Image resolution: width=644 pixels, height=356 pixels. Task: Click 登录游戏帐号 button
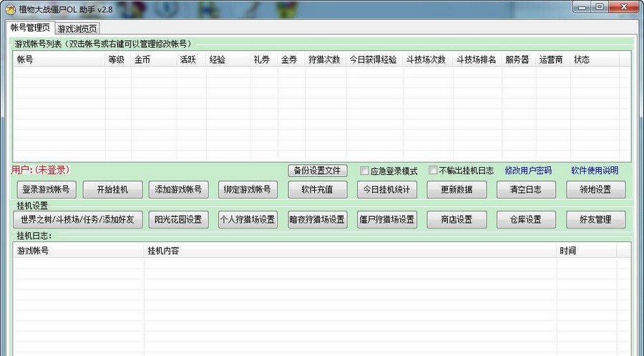46,190
